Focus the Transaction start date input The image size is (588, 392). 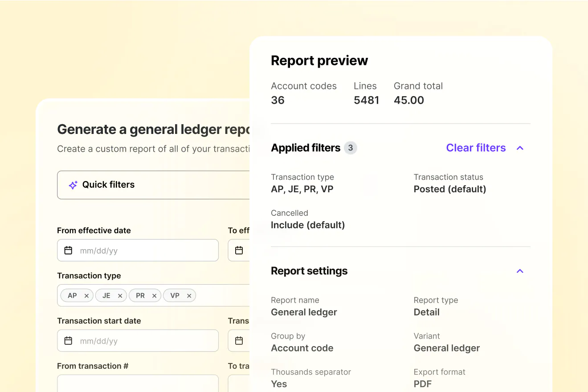(138, 341)
